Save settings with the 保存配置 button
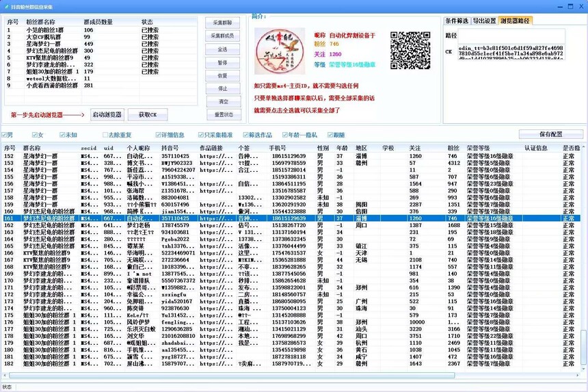588x392 pixels. 551,134
